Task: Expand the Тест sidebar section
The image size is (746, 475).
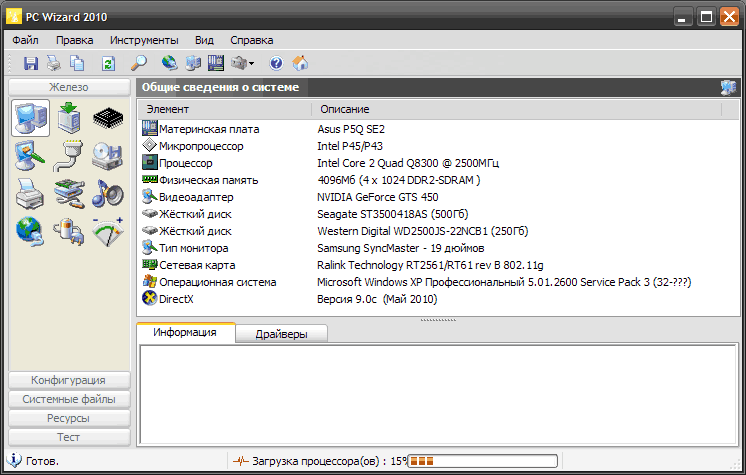Action: pyautogui.click(x=69, y=437)
